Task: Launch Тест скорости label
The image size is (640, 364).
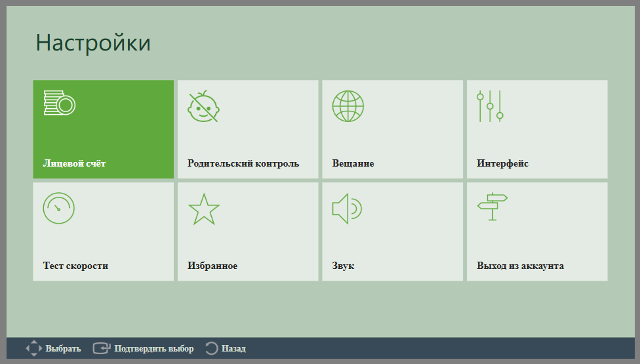Action: [75, 266]
